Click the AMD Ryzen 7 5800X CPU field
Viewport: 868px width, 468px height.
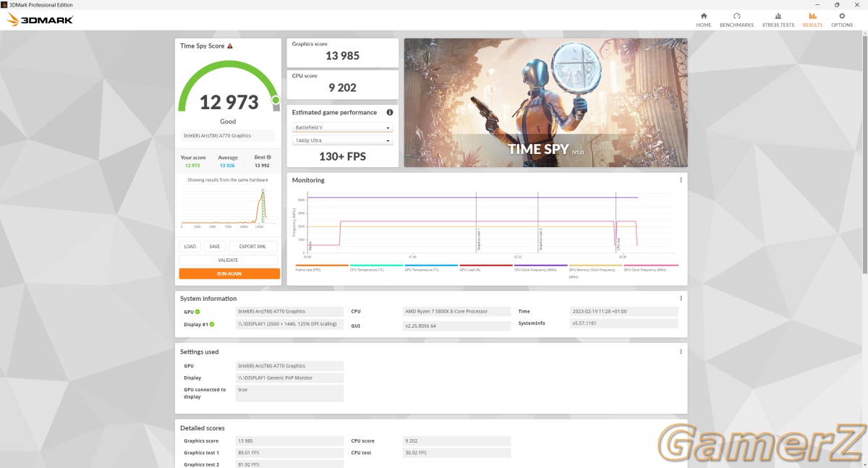(457, 312)
